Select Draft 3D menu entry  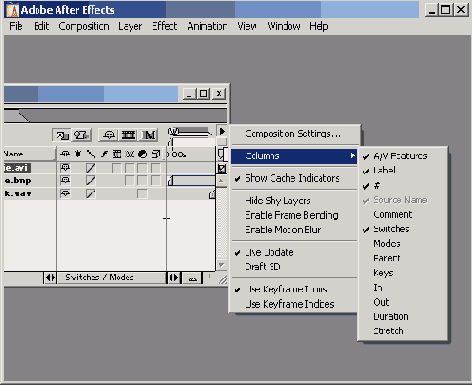[294, 267]
